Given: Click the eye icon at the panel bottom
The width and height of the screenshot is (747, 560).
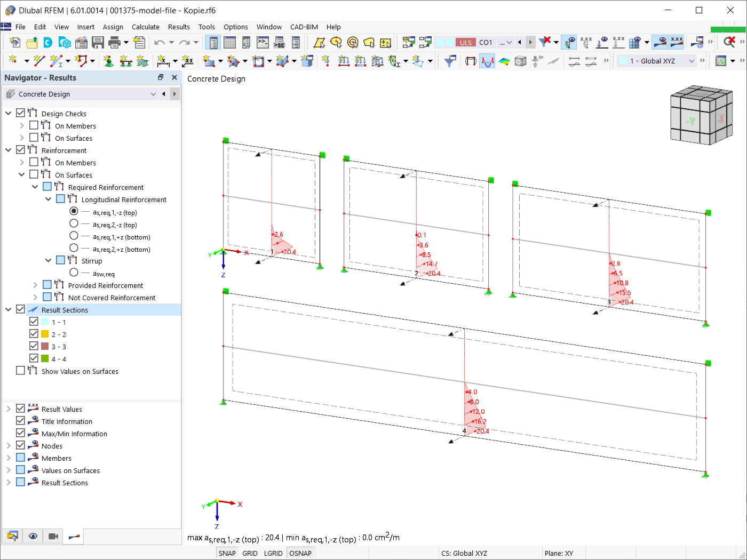Looking at the screenshot, I should pyautogui.click(x=33, y=536).
